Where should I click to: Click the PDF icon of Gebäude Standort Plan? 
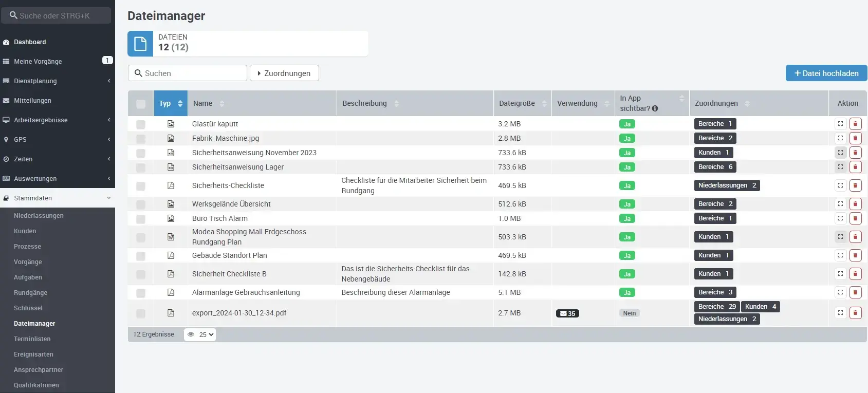(x=171, y=255)
